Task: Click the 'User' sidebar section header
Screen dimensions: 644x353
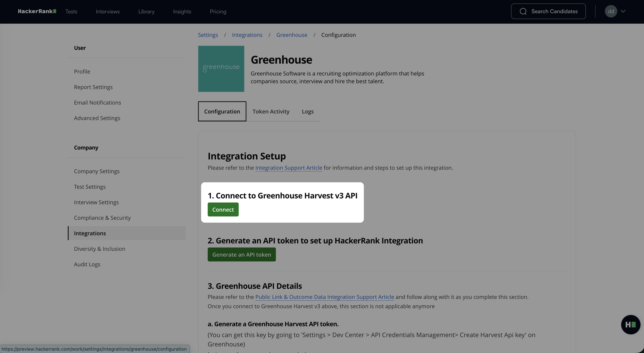Action: click(80, 48)
